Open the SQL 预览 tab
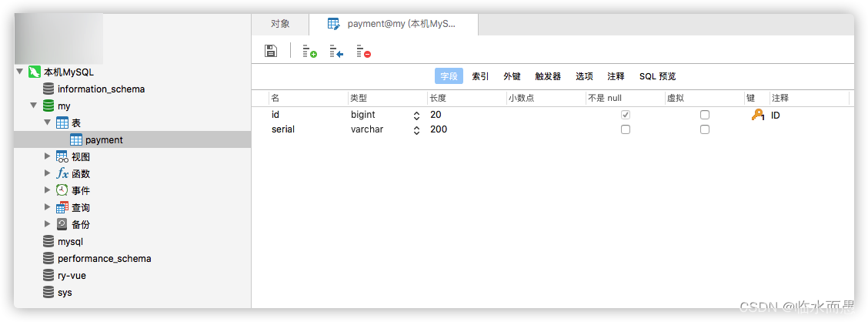Viewport: 868px width, 322px height. (x=658, y=76)
